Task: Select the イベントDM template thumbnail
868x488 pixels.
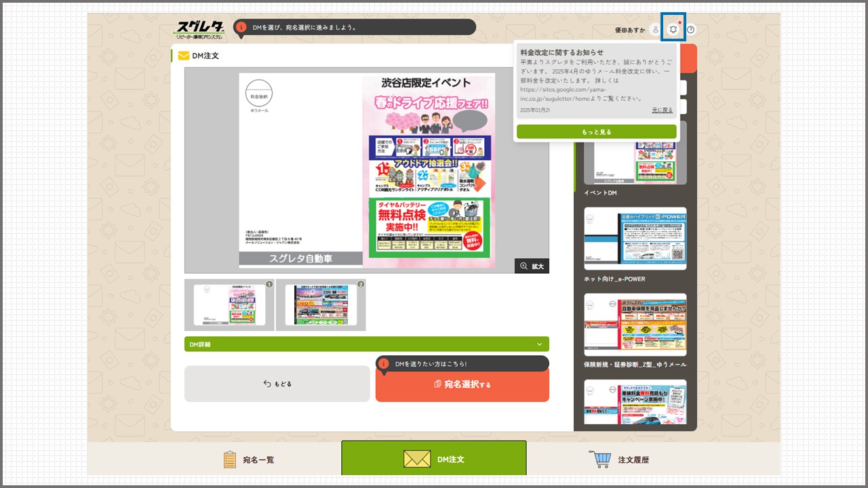Action: pos(635,152)
